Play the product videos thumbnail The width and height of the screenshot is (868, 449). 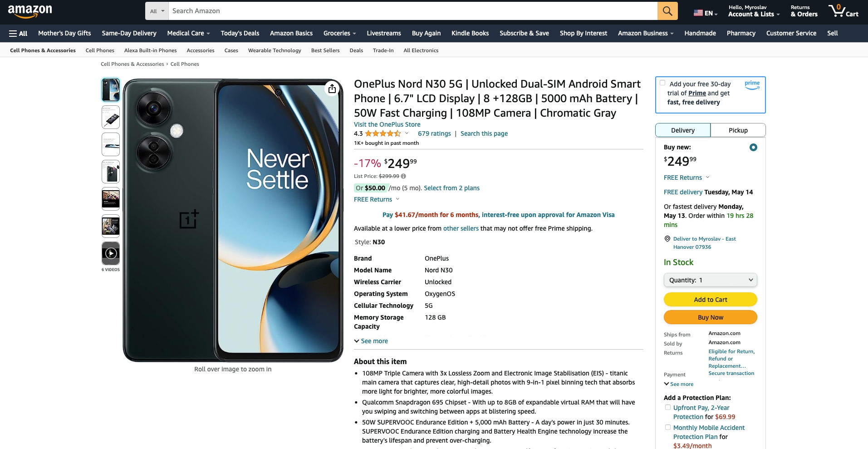[x=111, y=253]
